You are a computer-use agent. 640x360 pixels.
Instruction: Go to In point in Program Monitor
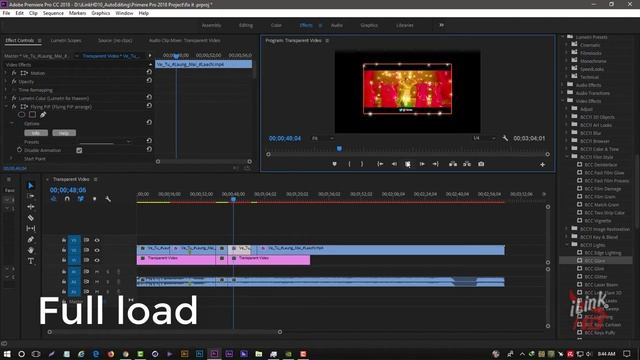coord(380,164)
